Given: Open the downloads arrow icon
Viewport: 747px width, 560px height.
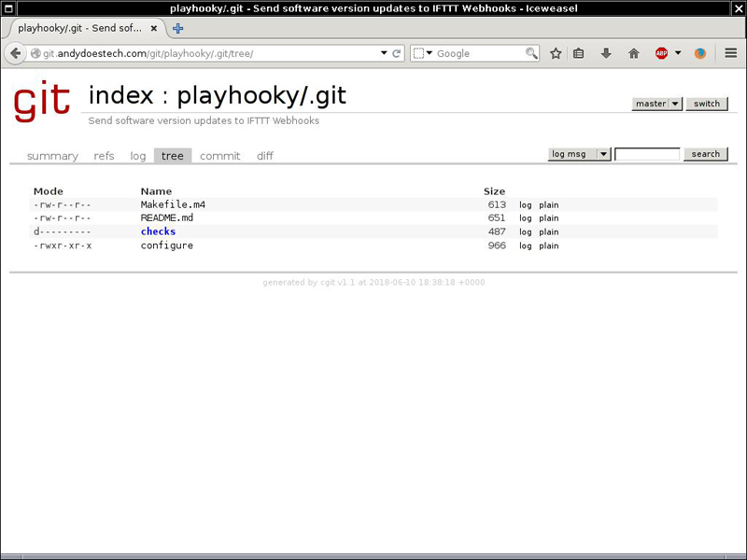Looking at the screenshot, I should pos(606,53).
